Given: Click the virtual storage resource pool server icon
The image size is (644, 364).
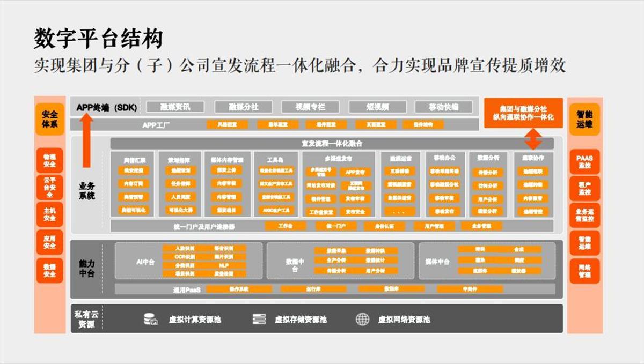Looking at the screenshot, I should pos(259,320).
